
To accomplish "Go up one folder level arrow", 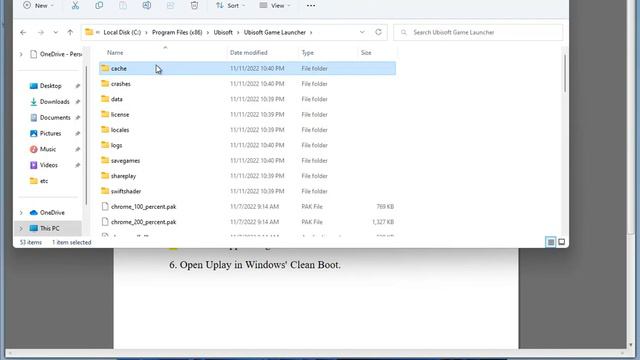I will pos(70,32).
